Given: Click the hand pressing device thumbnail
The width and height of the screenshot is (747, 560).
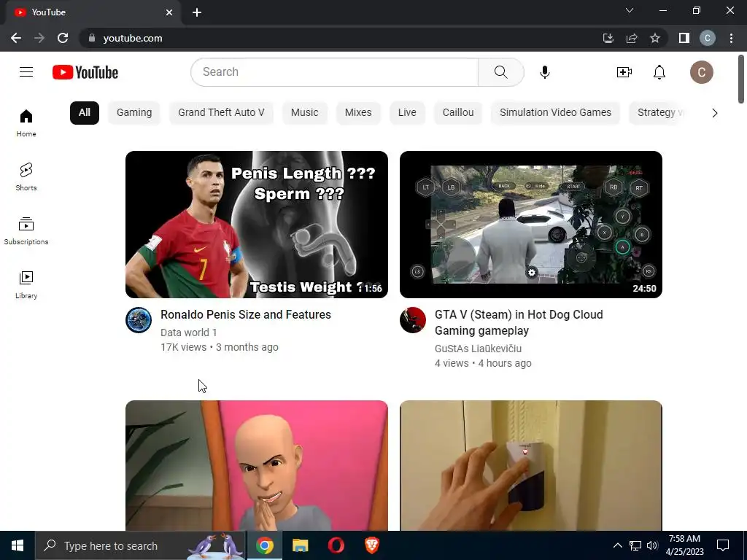Looking at the screenshot, I should (x=531, y=466).
